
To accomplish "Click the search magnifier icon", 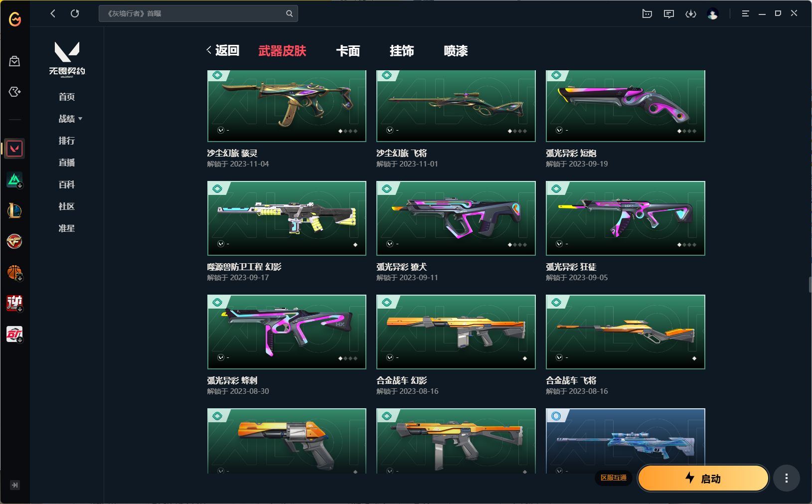I will click(289, 13).
